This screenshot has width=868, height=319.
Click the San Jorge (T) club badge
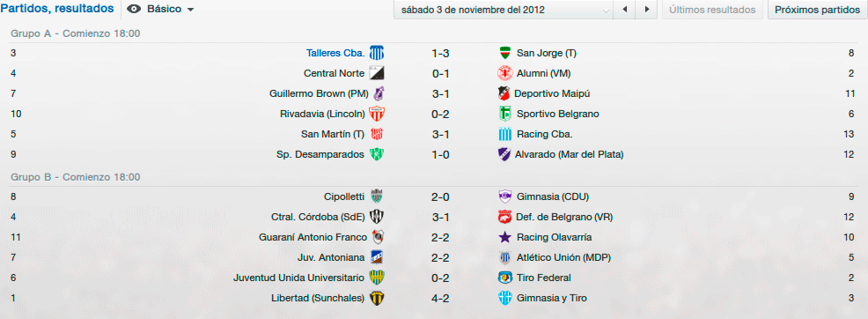coord(504,53)
